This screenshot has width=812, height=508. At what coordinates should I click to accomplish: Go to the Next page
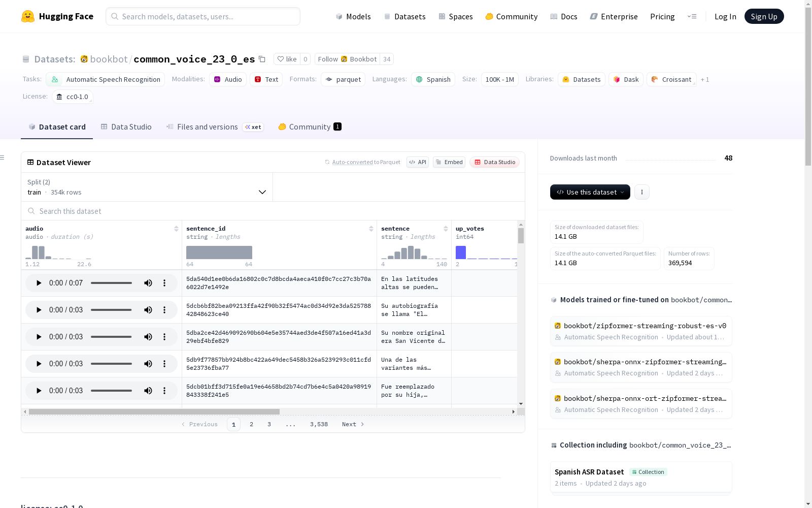point(353,424)
